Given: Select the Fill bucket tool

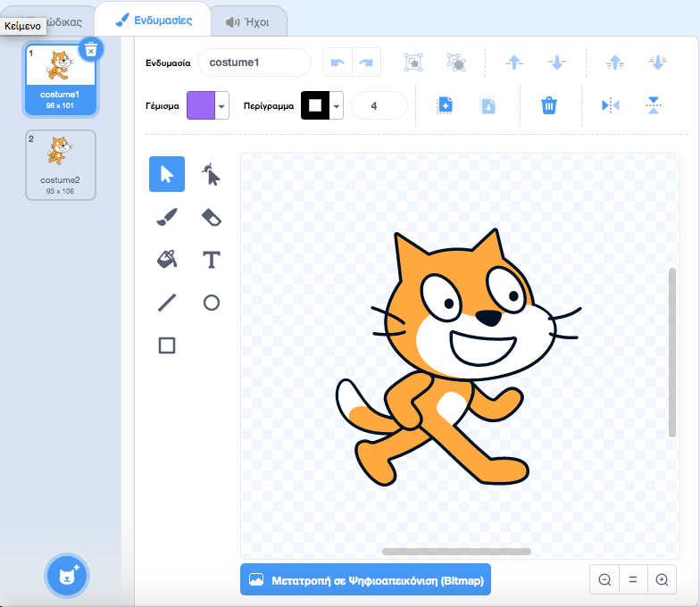Looking at the screenshot, I should [x=167, y=260].
